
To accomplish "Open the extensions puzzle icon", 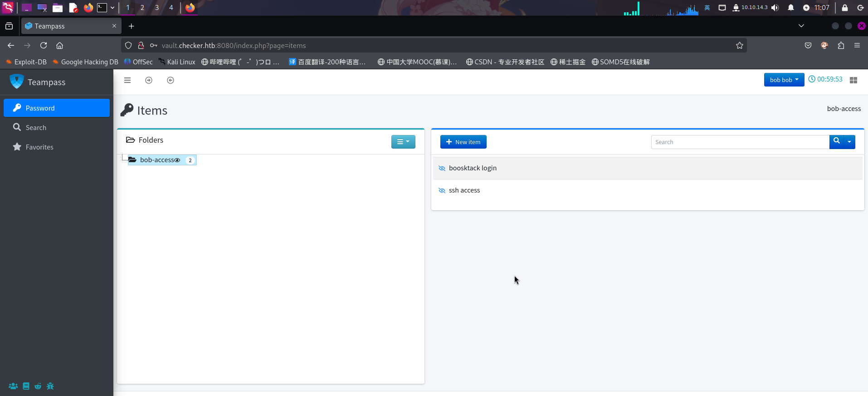I will point(841,45).
